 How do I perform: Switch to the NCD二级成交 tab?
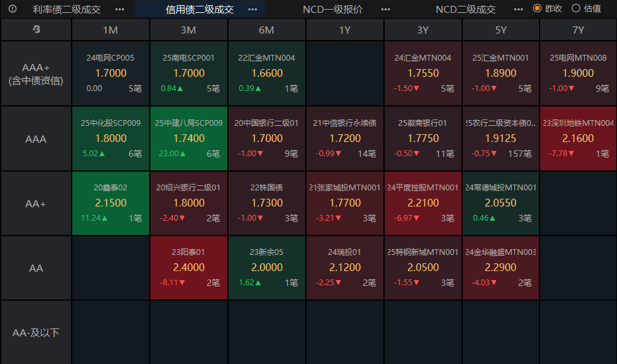click(x=465, y=9)
